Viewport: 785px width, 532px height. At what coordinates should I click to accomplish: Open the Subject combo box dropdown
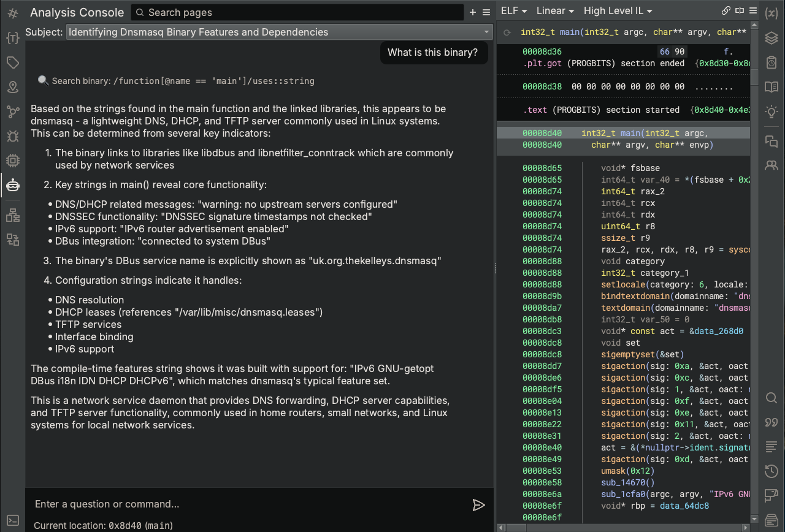click(x=279, y=32)
